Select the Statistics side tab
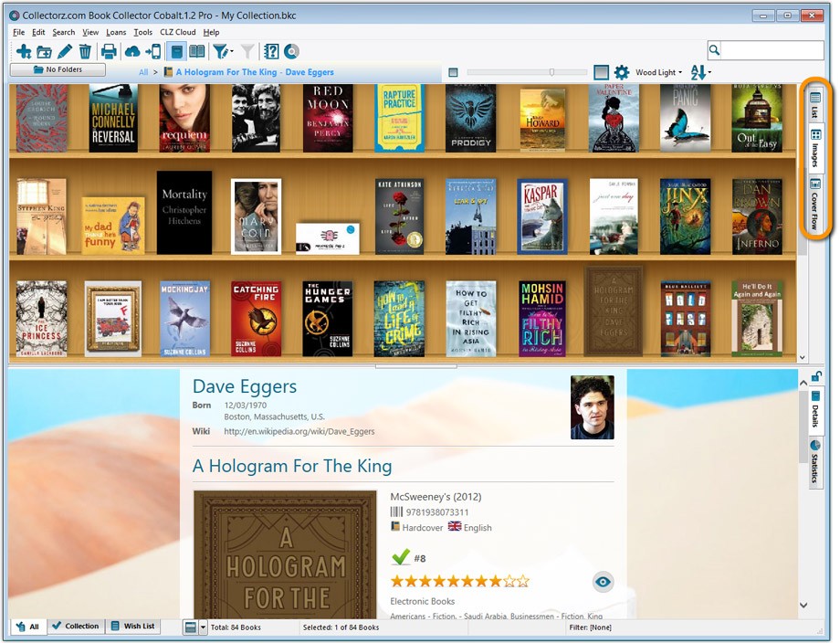 coord(814,462)
